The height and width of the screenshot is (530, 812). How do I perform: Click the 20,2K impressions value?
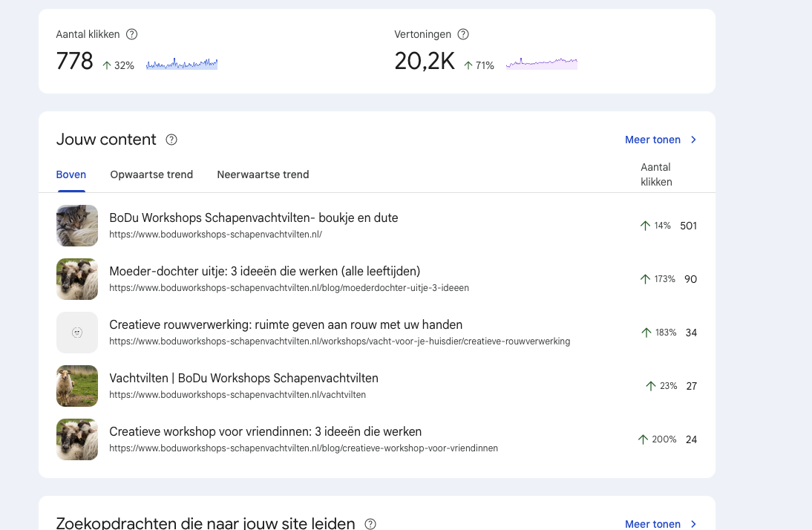pos(425,61)
